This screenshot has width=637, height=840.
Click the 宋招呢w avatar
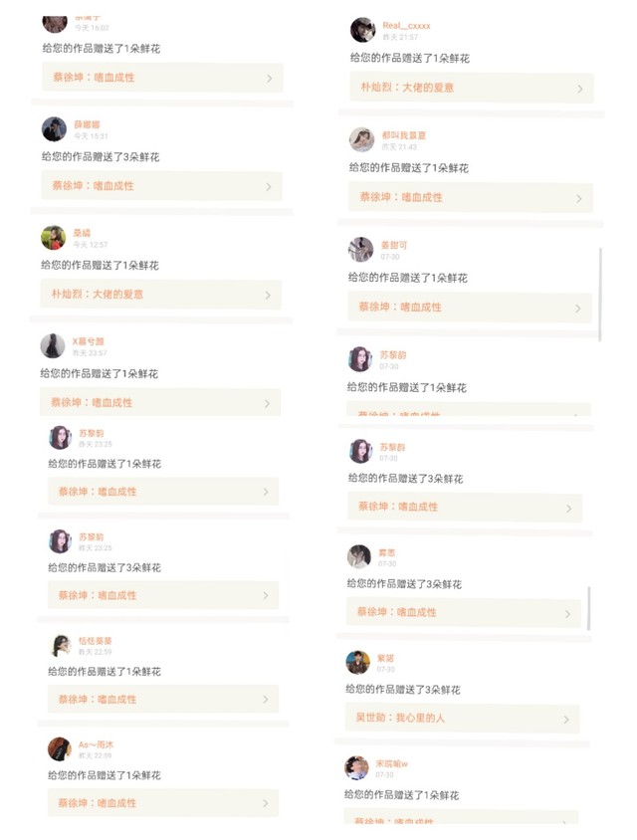click(x=356, y=768)
